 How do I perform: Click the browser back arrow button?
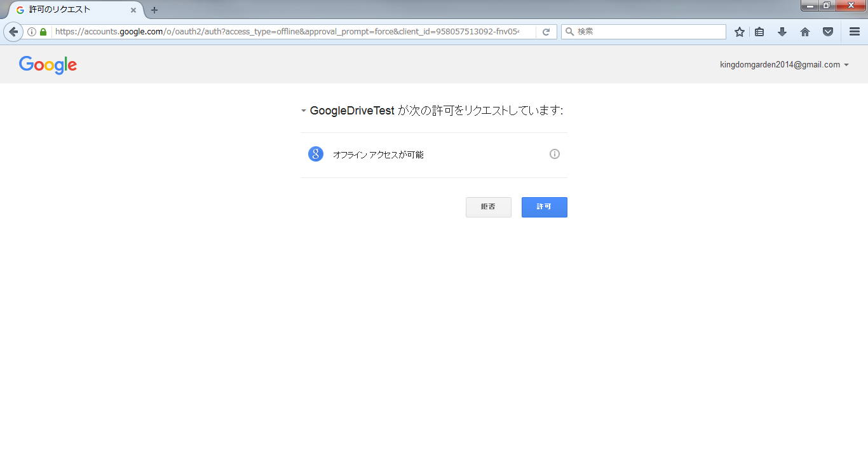point(13,32)
